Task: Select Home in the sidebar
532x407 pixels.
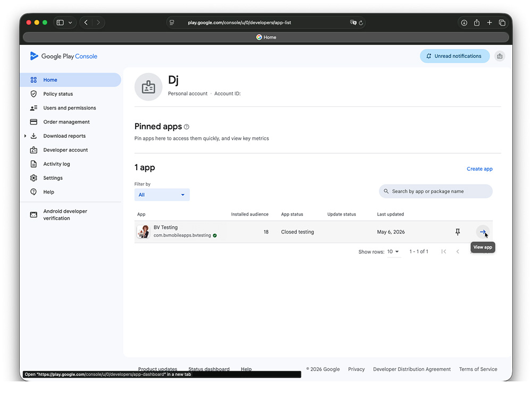Action: 70,80
